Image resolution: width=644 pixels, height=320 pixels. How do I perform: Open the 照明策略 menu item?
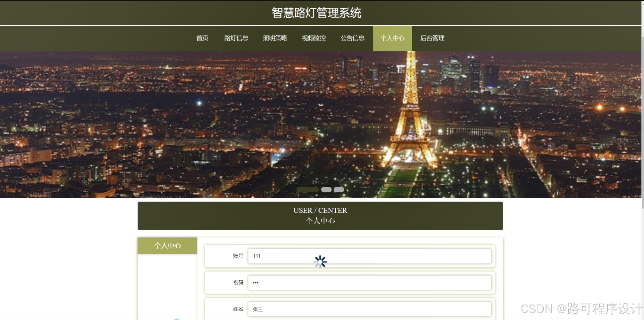pos(275,38)
